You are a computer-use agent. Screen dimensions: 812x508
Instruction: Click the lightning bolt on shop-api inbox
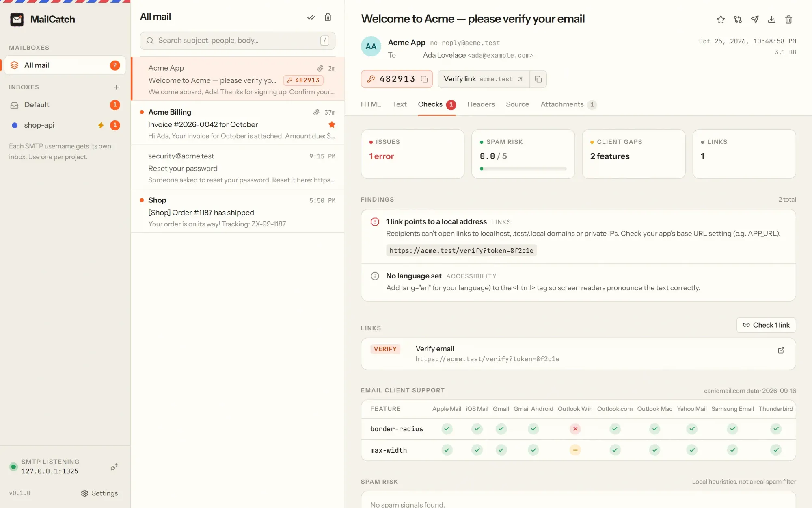tap(101, 125)
